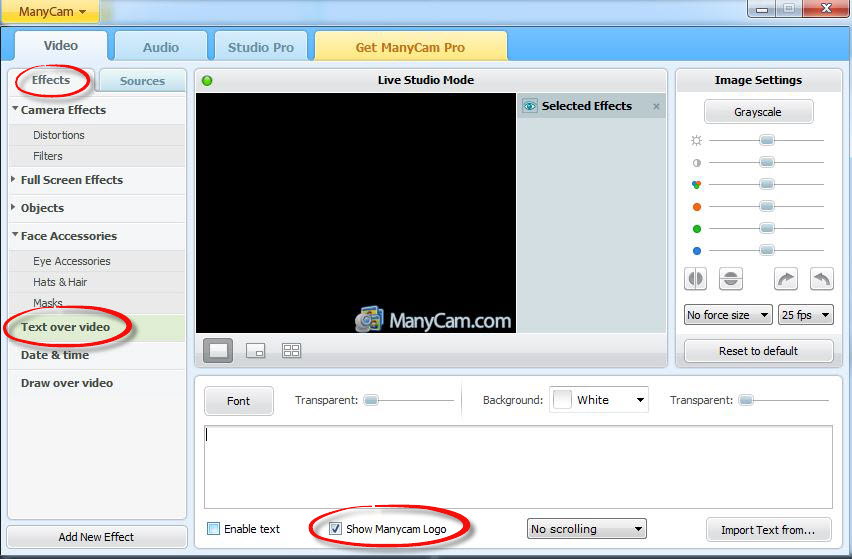Image resolution: width=852 pixels, height=559 pixels.
Task: Adjust text Transparent slider handle
Action: [x=371, y=400]
